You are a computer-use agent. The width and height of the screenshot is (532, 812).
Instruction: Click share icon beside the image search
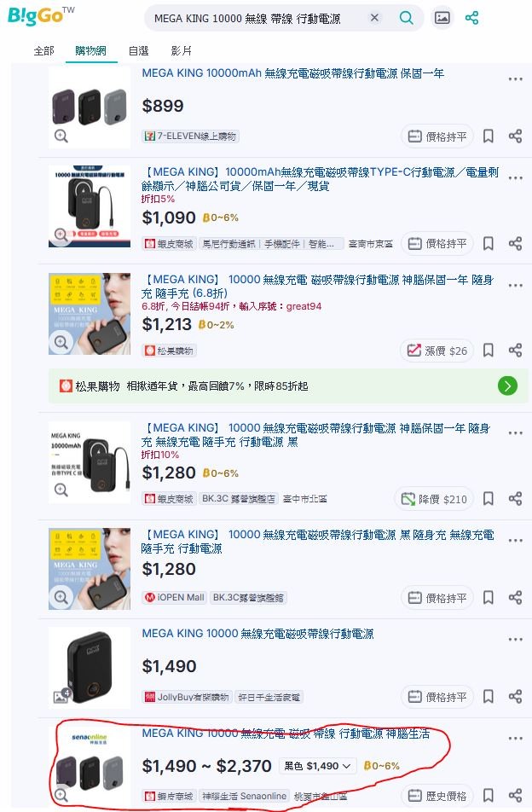pyautogui.click(x=471, y=18)
